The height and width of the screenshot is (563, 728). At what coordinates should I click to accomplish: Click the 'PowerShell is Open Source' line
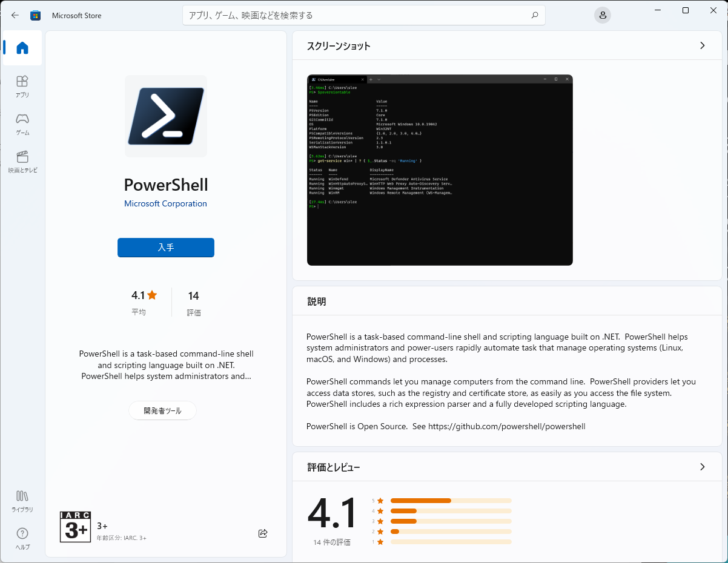(446, 426)
